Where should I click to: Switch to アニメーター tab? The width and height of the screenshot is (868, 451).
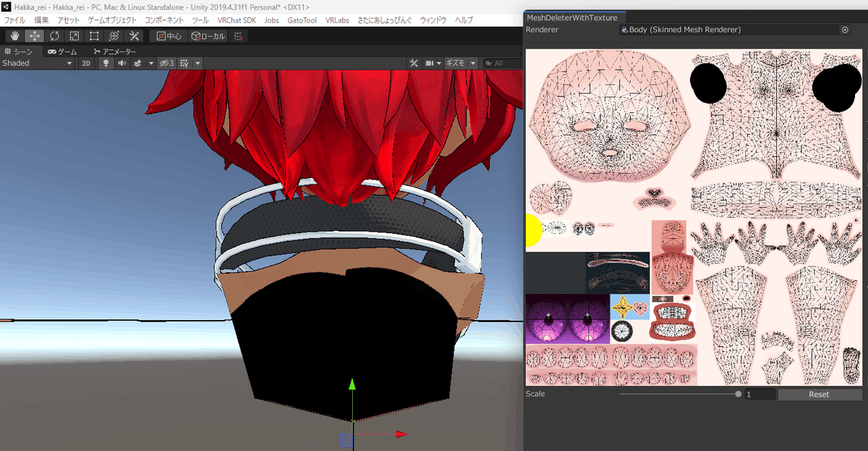[x=114, y=51]
